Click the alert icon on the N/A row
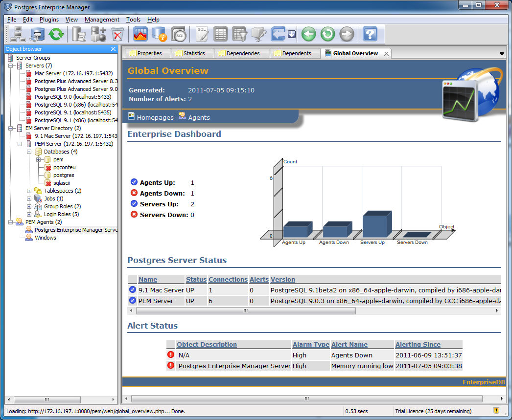The width and height of the screenshot is (512, 420). [170, 354]
